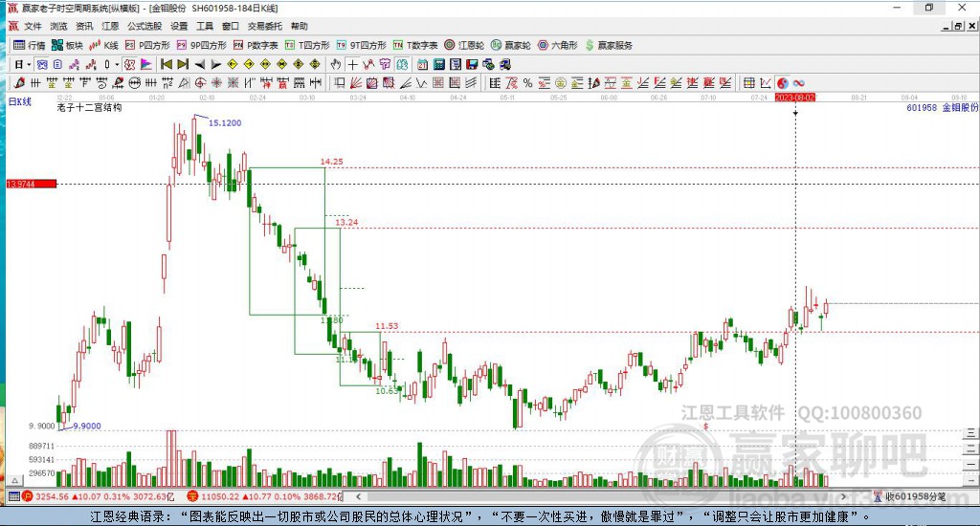Click the calculator icon in toolbar
Image resolution: width=980 pixels, height=526 pixels.
coord(438,64)
